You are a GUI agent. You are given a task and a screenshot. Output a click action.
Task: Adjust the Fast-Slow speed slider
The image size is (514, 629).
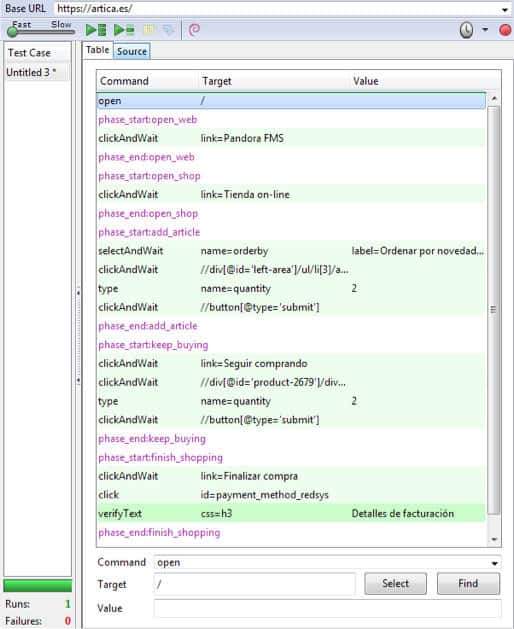(x=40, y=31)
